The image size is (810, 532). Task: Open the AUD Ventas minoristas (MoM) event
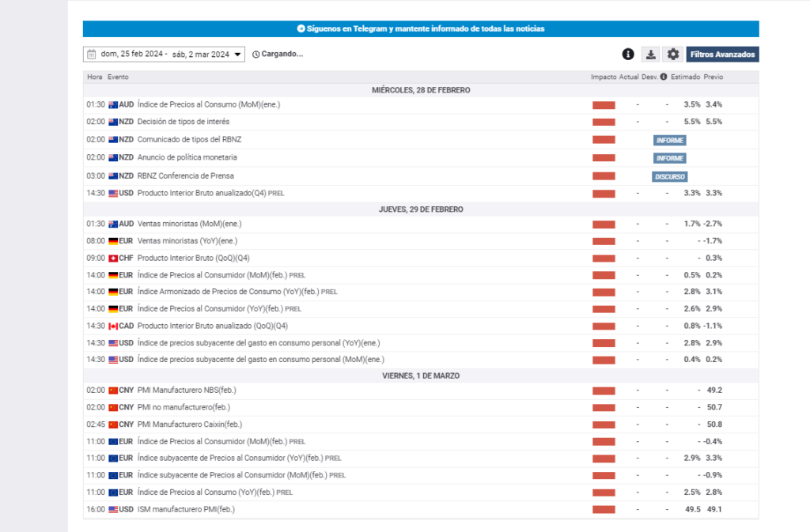pos(187,224)
